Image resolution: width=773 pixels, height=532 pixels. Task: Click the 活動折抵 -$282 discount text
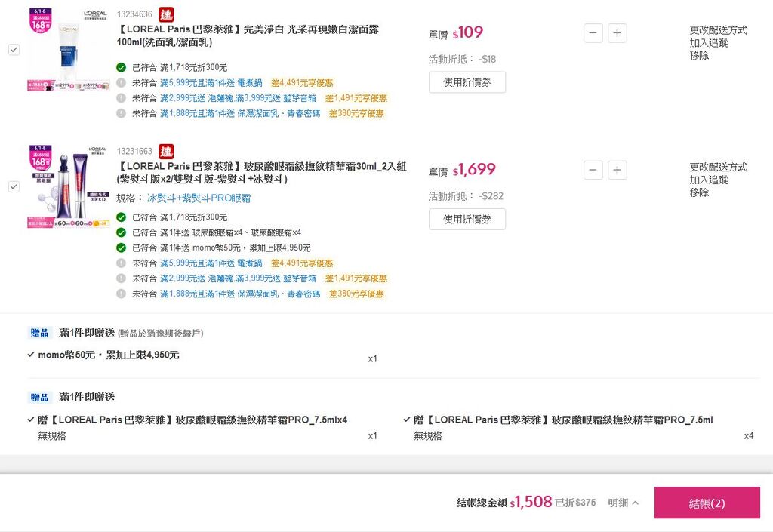coord(466,196)
